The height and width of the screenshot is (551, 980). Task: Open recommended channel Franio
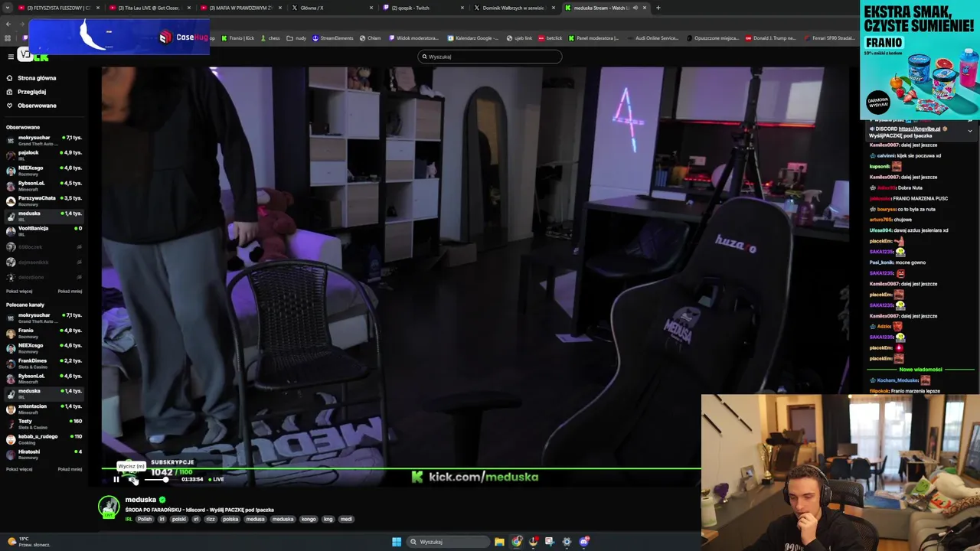[44, 332]
